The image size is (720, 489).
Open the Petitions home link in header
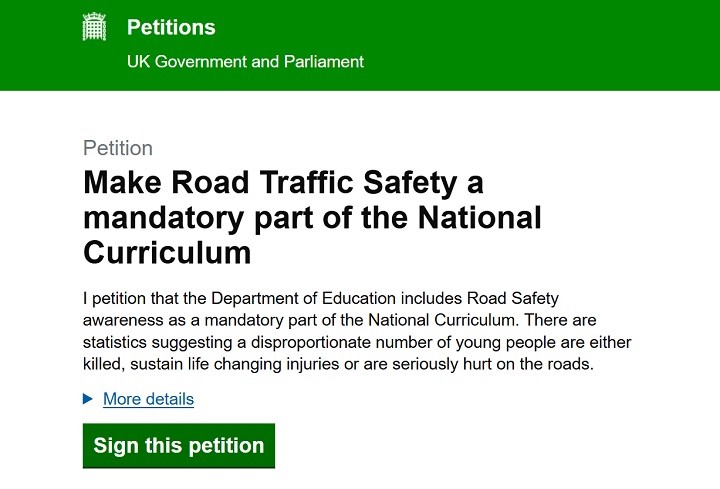171,28
